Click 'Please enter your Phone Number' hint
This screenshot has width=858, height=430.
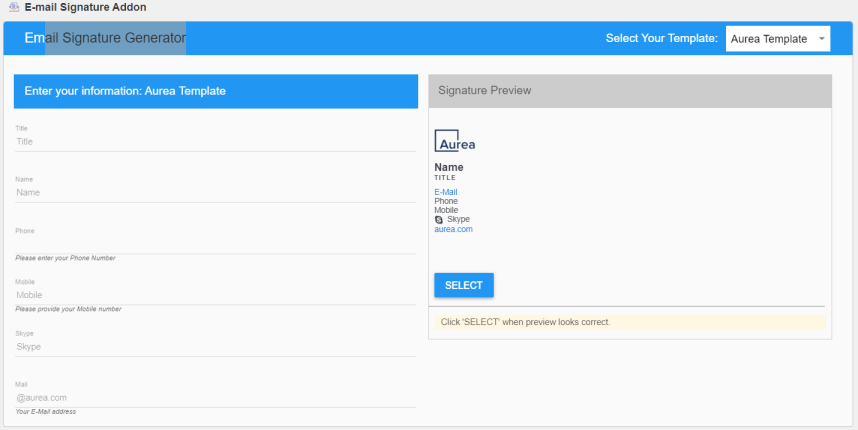tap(66, 258)
